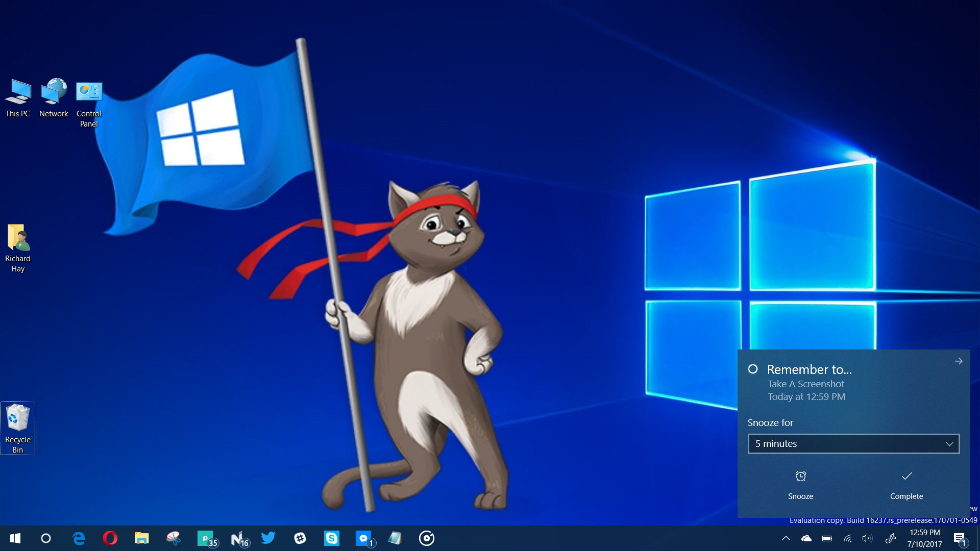Show hidden system tray icons
Viewport: 980px width, 551px height.
[786, 538]
